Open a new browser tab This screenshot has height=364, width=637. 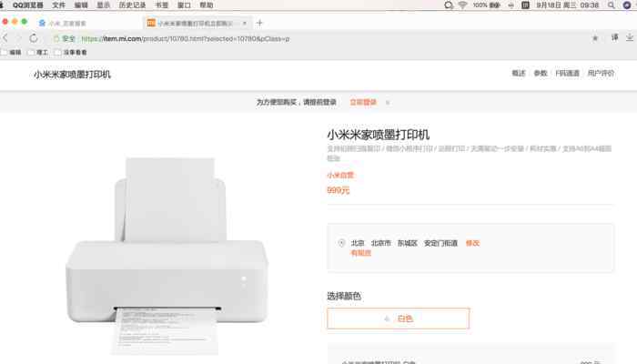click(x=259, y=23)
